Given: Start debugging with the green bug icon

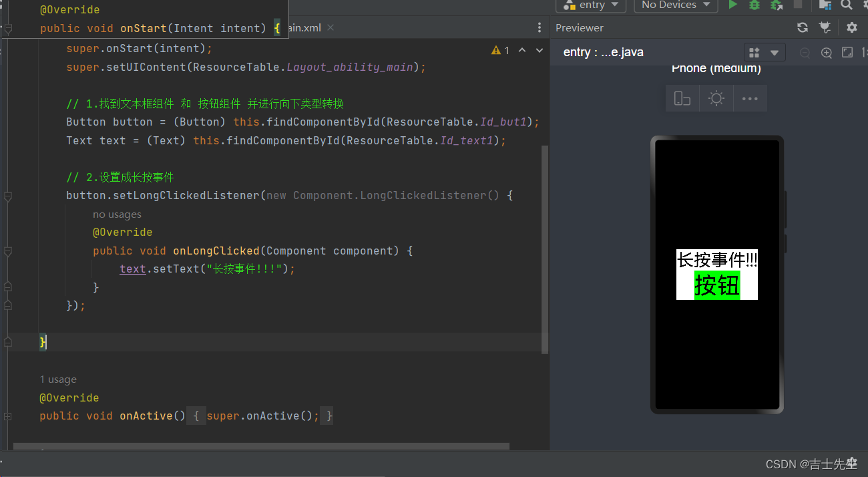Looking at the screenshot, I should (754, 5).
